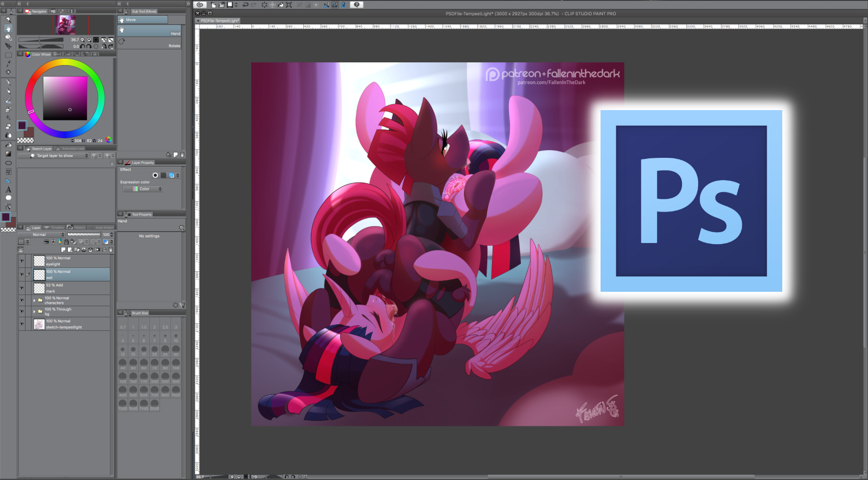Select the Fill bucket tool
Viewport: 868px width, 480px height.
8,145
